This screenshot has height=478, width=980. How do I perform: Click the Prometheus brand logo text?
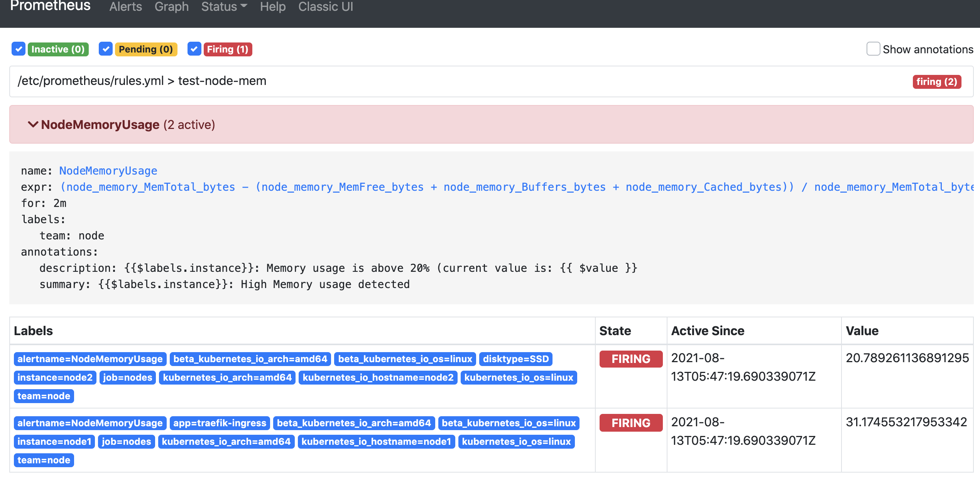pyautogui.click(x=50, y=6)
